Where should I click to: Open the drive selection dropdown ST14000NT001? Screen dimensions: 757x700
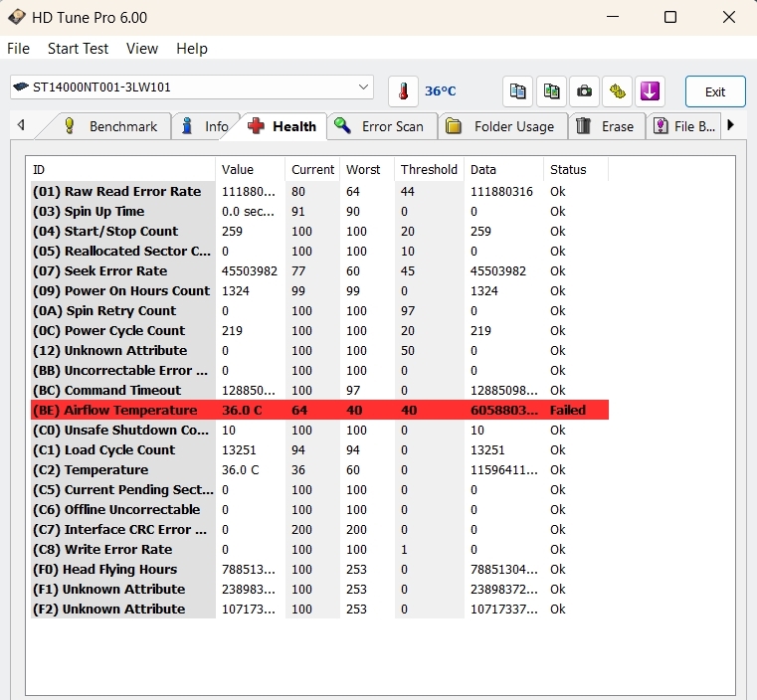click(x=192, y=87)
